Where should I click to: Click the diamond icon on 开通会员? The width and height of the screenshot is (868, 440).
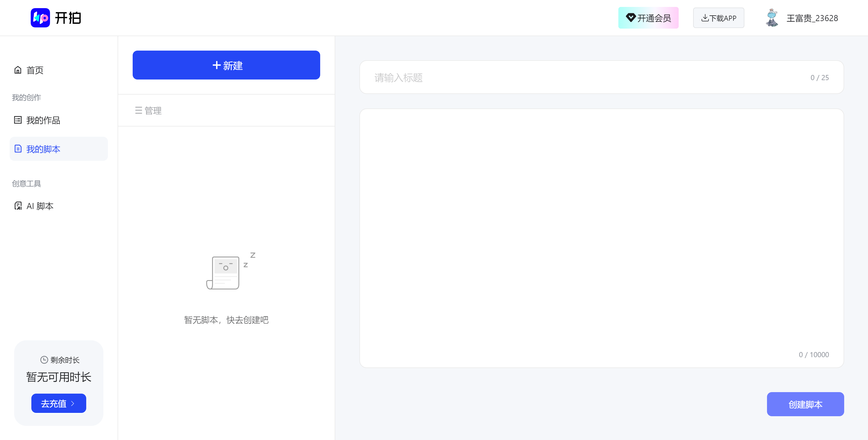pyautogui.click(x=630, y=17)
